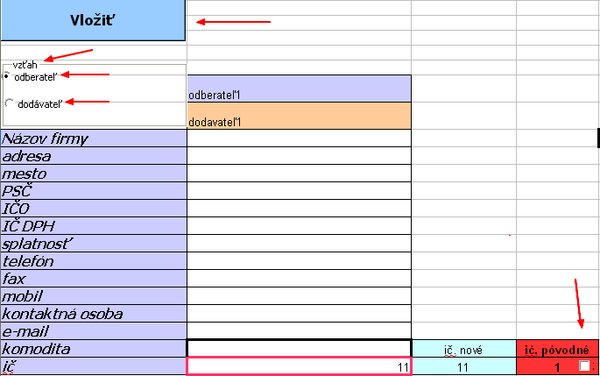
Task: Select the komodita input cell
Action: tap(299, 348)
